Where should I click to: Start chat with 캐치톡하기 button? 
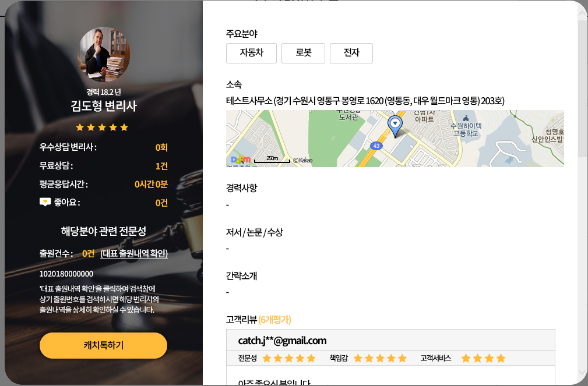pos(104,345)
